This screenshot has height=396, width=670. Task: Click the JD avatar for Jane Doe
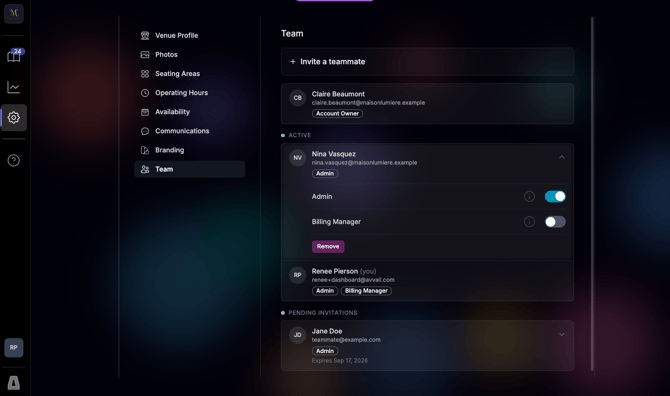(297, 335)
